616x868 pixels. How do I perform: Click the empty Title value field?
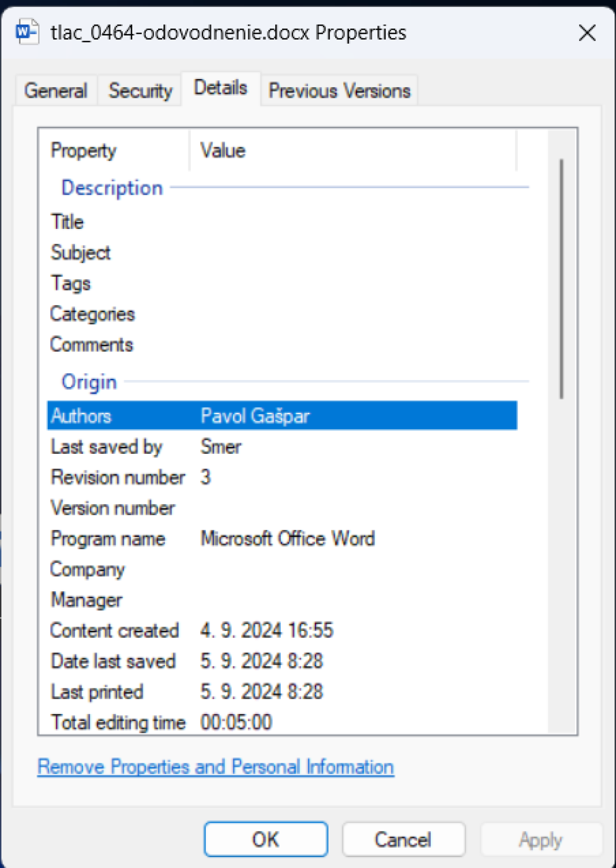click(354, 222)
